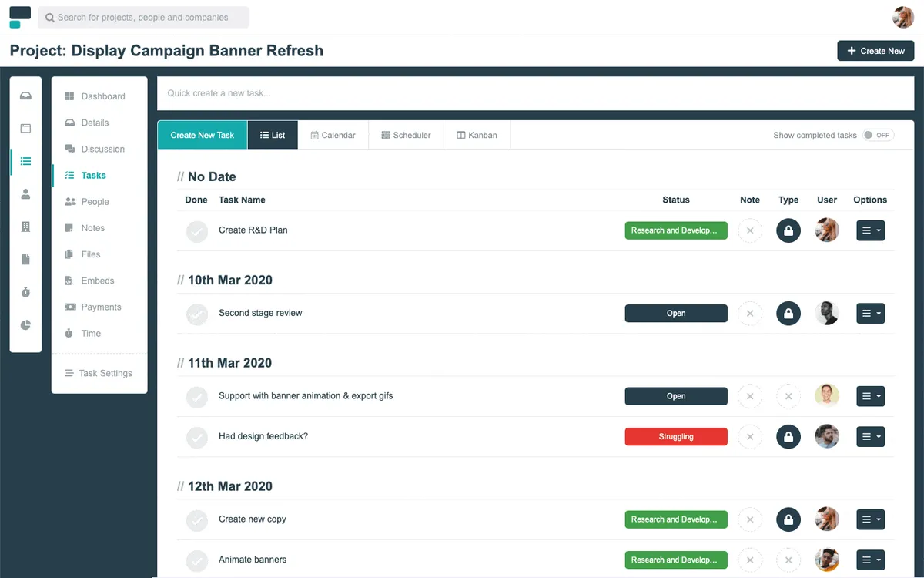Click user avatar for Animate banners

[x=827, y=560]
